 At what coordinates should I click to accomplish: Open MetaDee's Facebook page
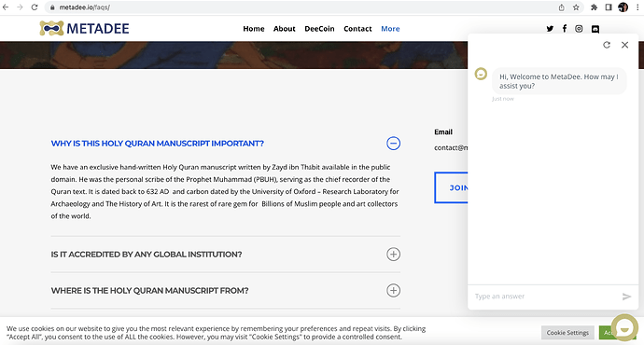coord(565,28)
